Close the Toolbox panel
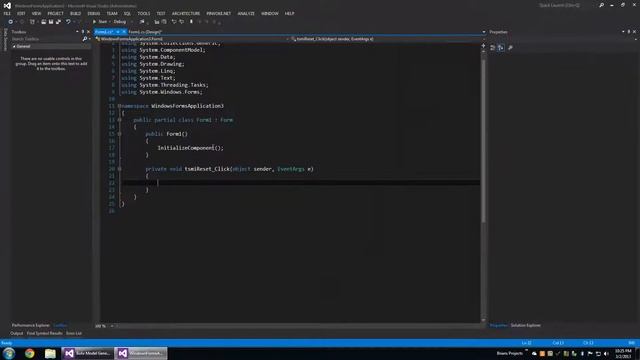 (x=88, y=32)
